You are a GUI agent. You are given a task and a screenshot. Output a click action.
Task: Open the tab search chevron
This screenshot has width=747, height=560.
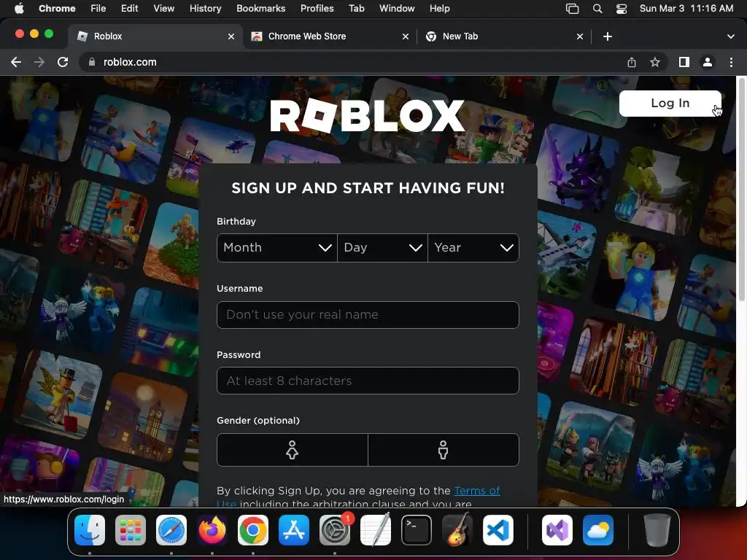(731, 36)
